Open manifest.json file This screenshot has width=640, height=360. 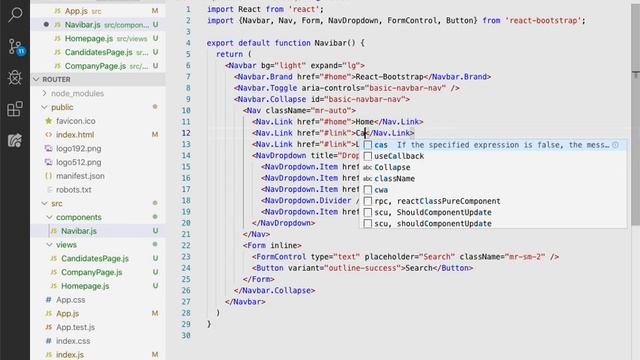98,176
